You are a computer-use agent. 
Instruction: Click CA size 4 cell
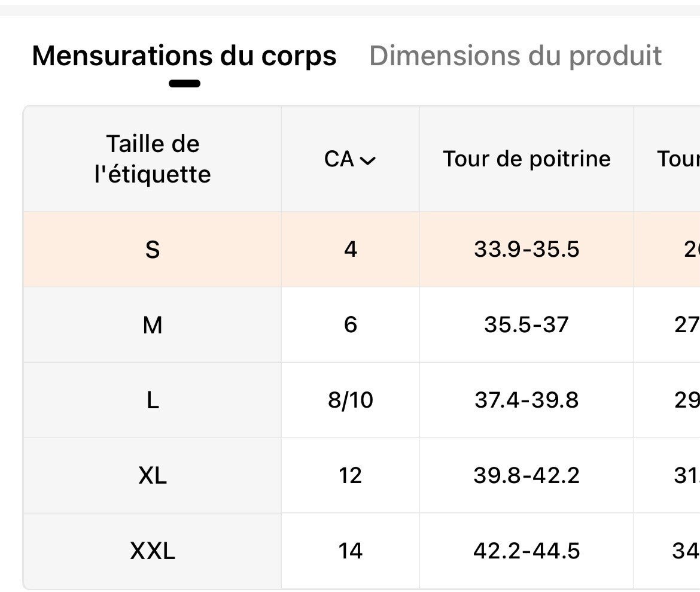tap(351, 249)
